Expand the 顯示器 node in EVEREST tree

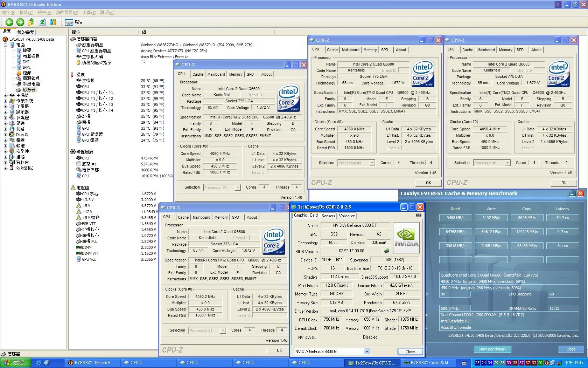(x=5, y=112)
